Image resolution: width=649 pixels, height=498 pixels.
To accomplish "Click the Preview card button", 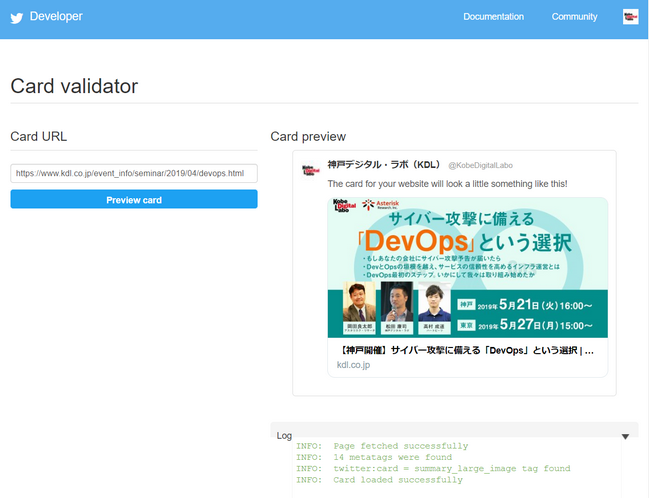I will 134,199.
